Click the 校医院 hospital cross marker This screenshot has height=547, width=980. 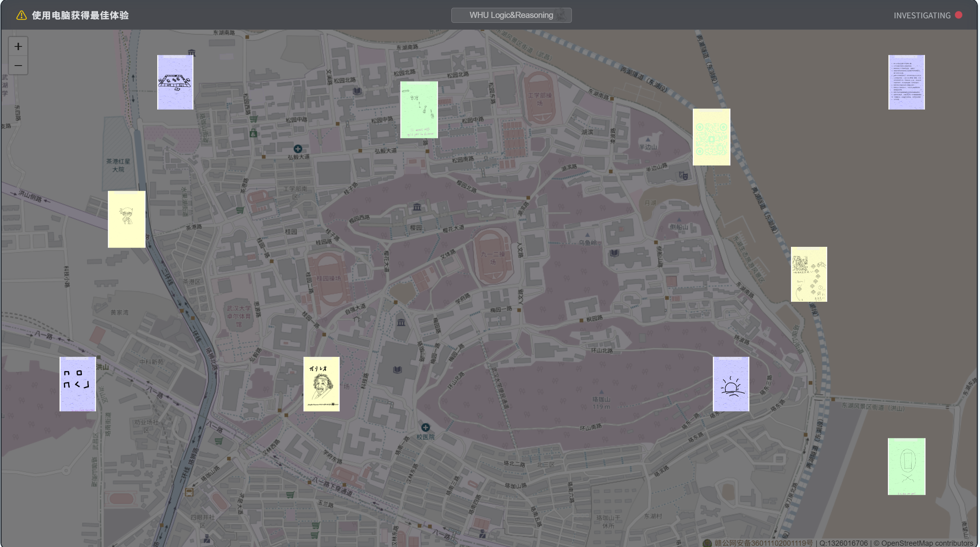pyautogui.click(x=425, y=427)
